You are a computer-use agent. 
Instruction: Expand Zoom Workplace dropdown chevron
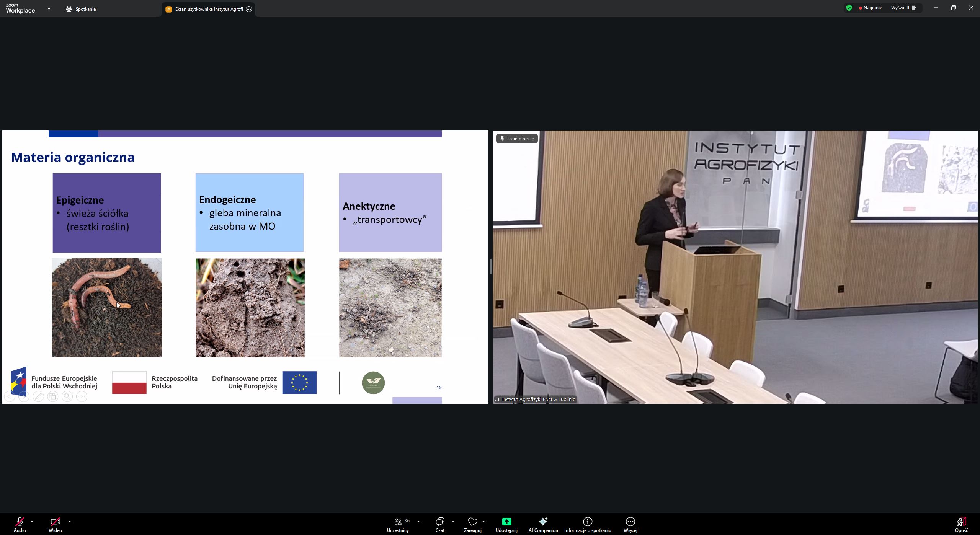[x=49, y=8]
